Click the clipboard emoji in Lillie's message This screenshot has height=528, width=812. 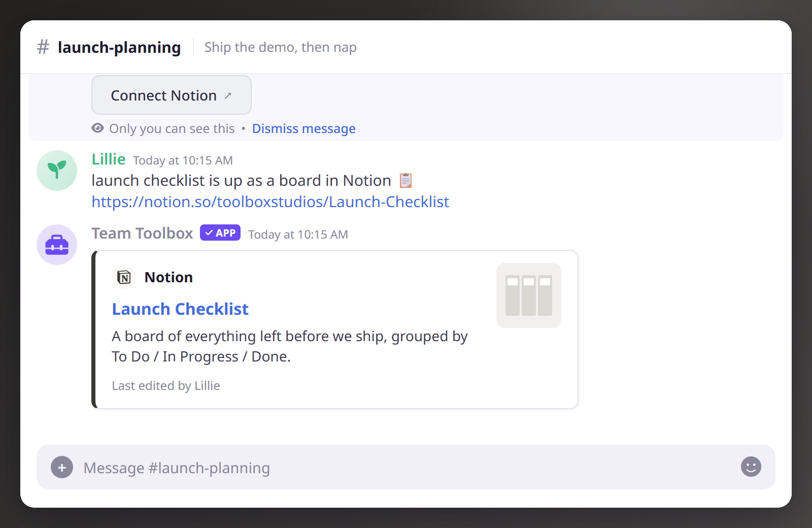tap(405, 180)
